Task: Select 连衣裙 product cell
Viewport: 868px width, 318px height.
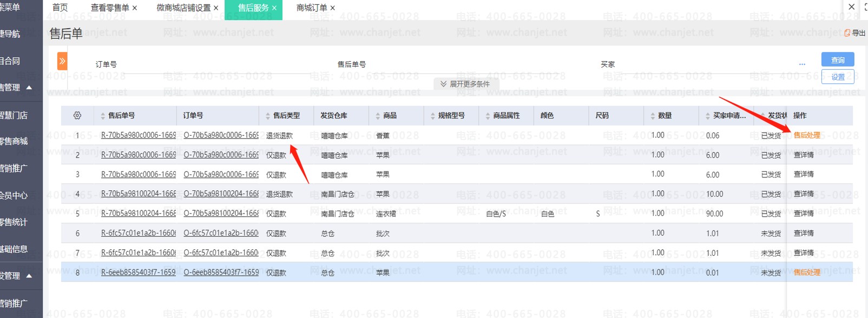Action: [x=386, y=214]
